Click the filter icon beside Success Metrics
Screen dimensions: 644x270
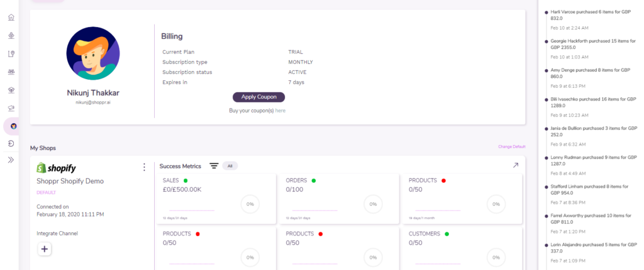[214, 166]
